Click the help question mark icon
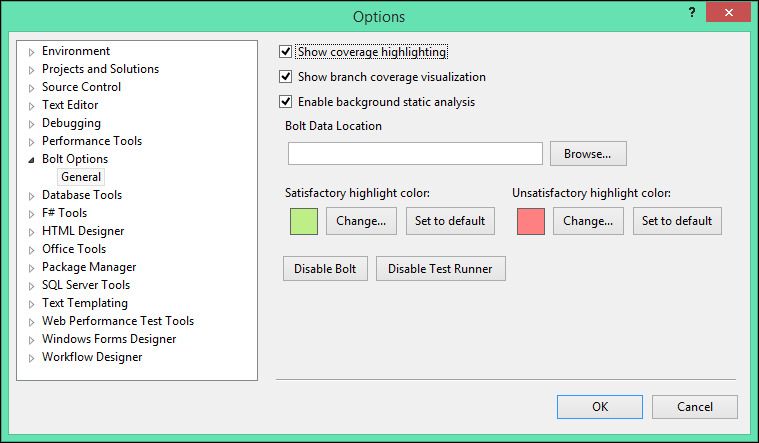Screen dimensions: 759x443 (x=692, y=11)
